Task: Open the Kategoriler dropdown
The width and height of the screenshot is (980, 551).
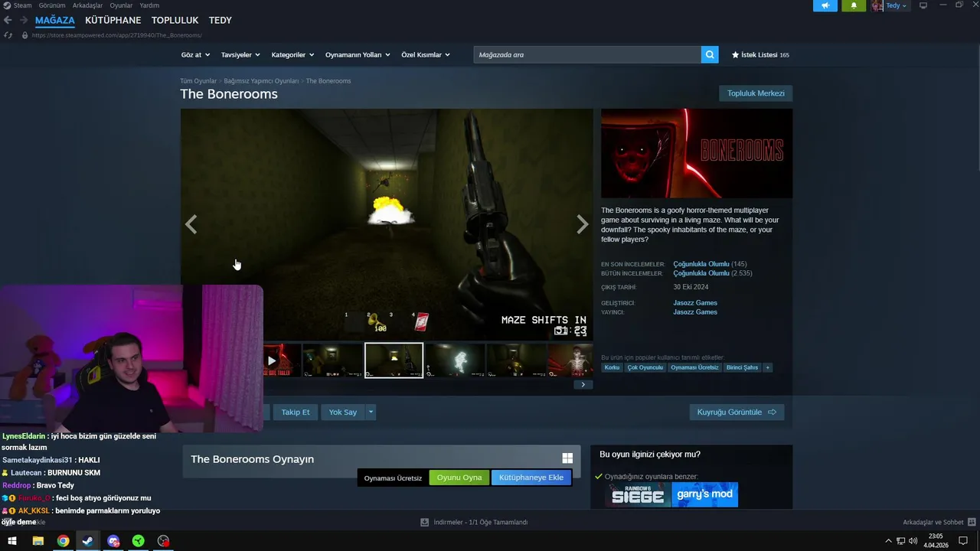Action: pyautogui.click(x=292, y=54)
